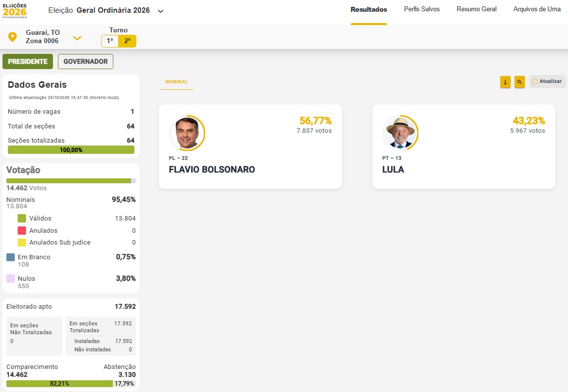Click the Instaladas 17.592 row

103,341
